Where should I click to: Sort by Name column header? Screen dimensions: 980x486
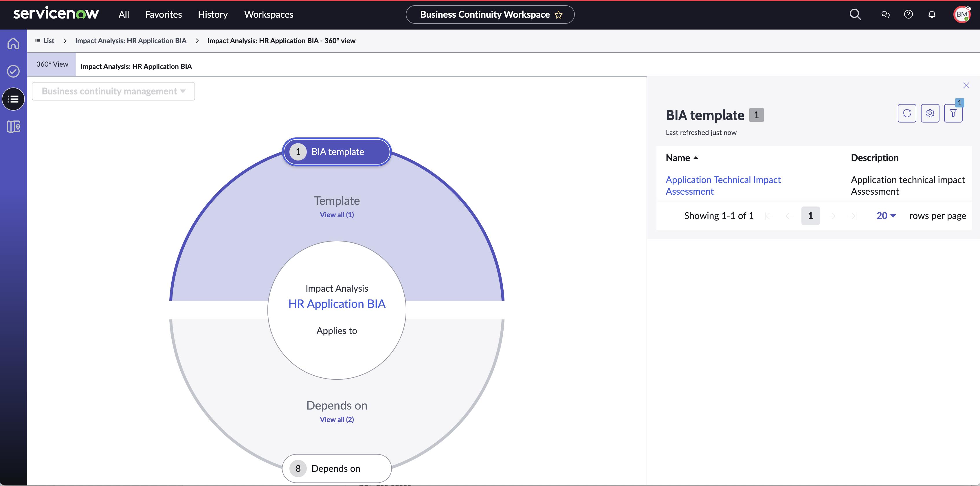682,158
